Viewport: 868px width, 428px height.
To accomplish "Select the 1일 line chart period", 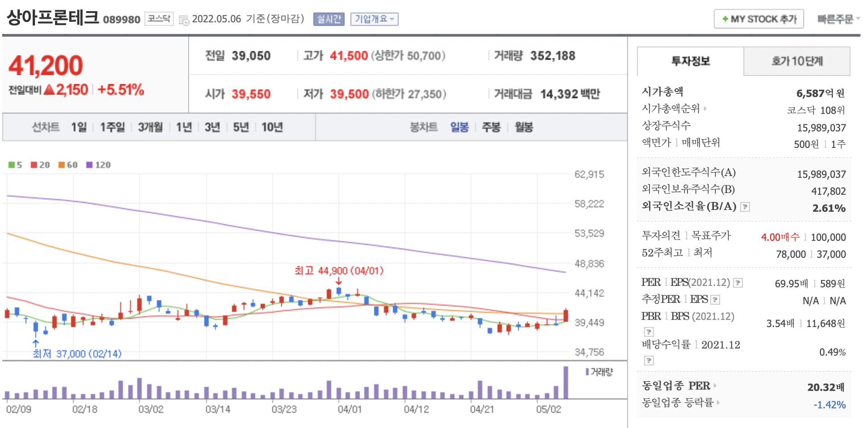I will 79,127.
